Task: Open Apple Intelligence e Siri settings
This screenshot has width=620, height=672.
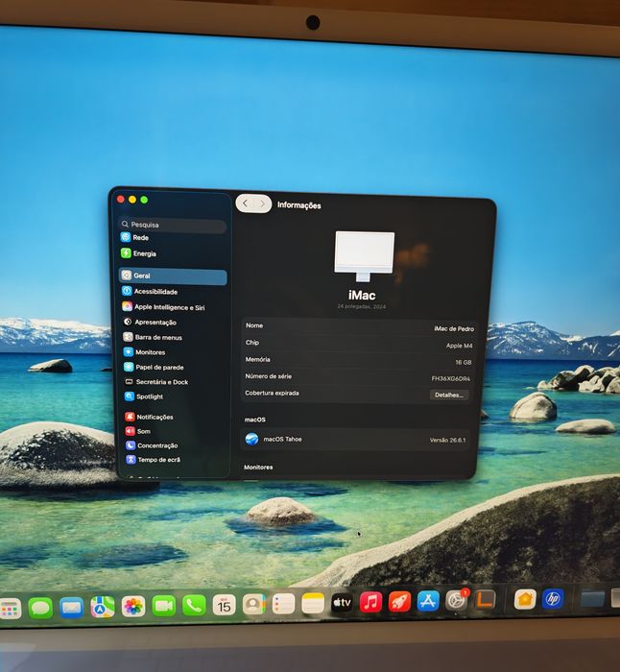Action: (x=163, y=307)
